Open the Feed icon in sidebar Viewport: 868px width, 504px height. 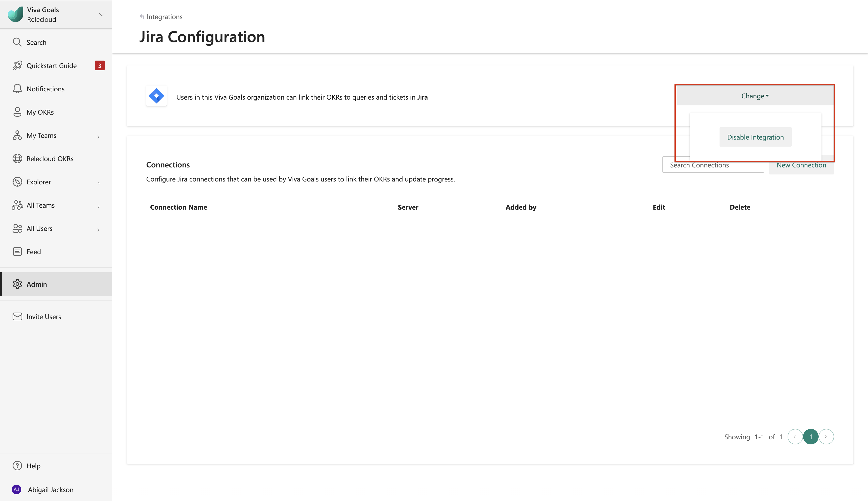17,252
